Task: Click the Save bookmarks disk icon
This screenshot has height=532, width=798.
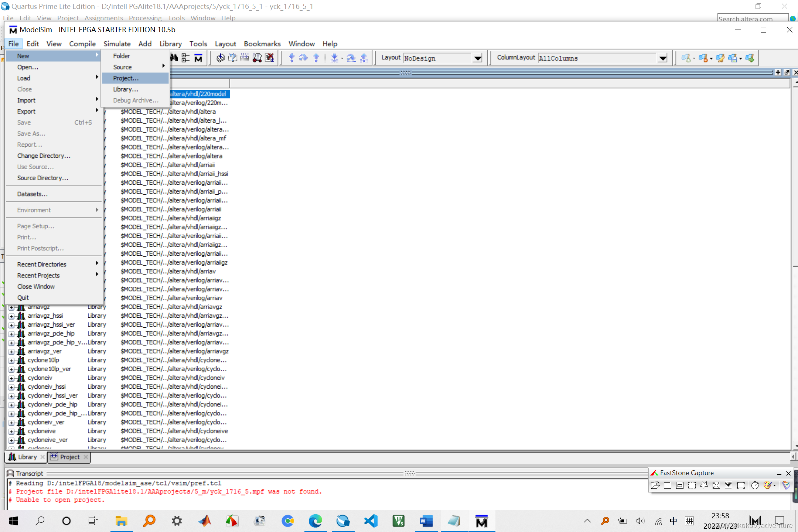Action: click(733, 58)
